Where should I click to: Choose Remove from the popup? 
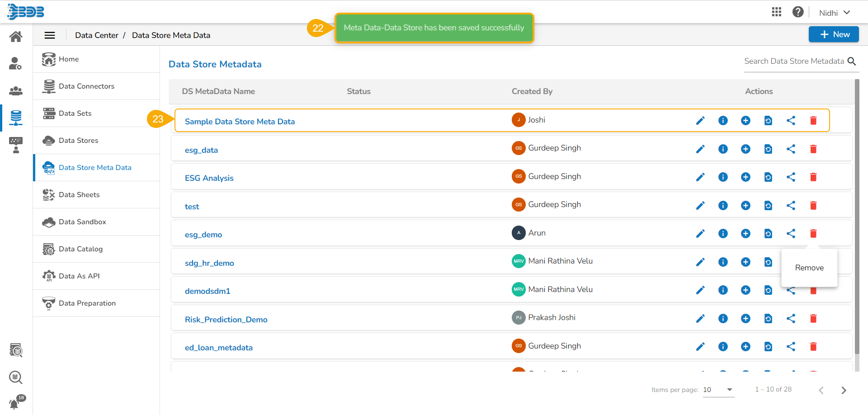809,268
